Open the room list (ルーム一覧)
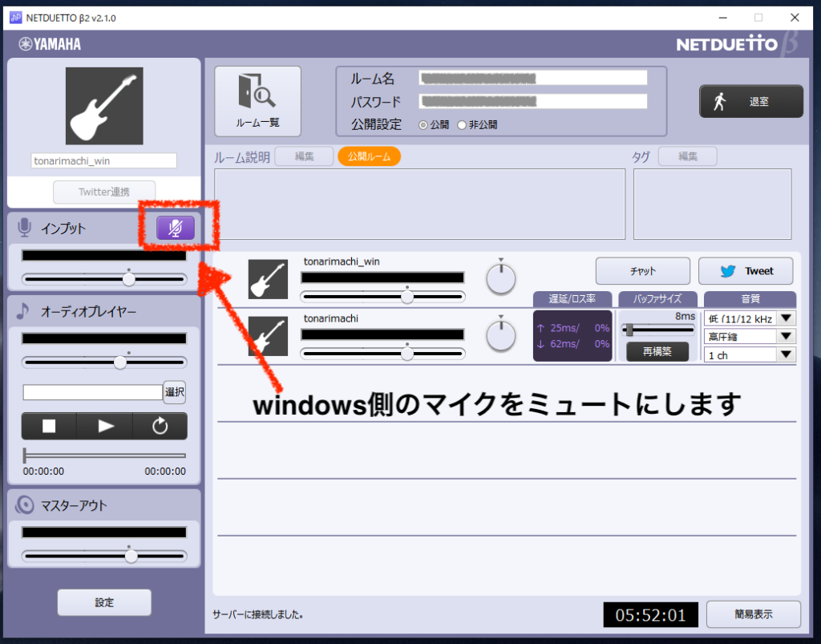The image size is (821, 644). [x=257, y=101]
